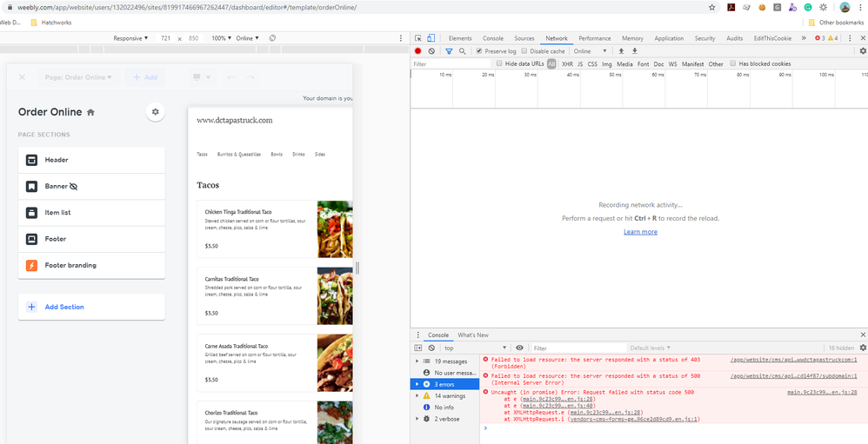The image size is (868, 444).
Task: Bookmark this page with the star icon
Action: tap(712, 7)
